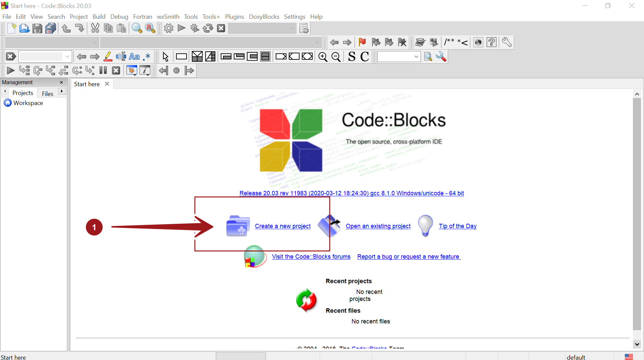Click the Redo arrow icon
This screenshot has width=644, height=360.
point(79,29)
